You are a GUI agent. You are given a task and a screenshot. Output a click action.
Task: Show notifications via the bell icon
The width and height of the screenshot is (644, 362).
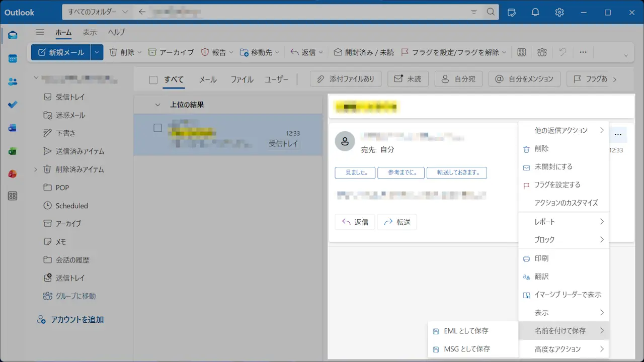pyautogui.click(x=536, y=12)
